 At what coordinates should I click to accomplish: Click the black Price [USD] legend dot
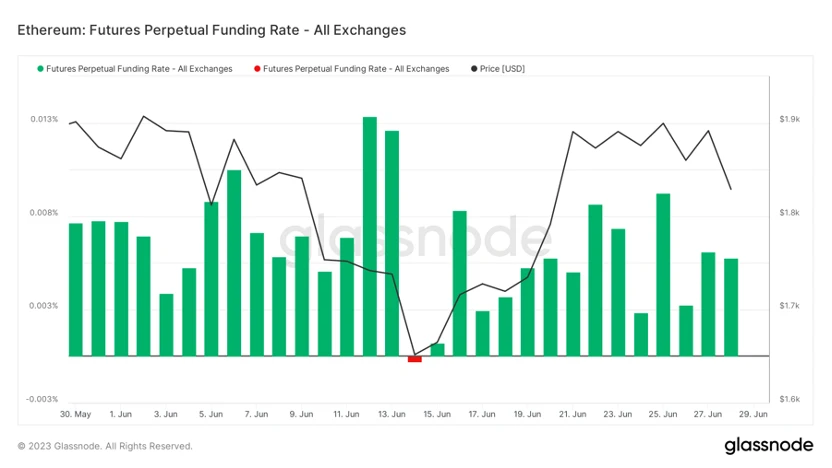(x=473, y=69)
